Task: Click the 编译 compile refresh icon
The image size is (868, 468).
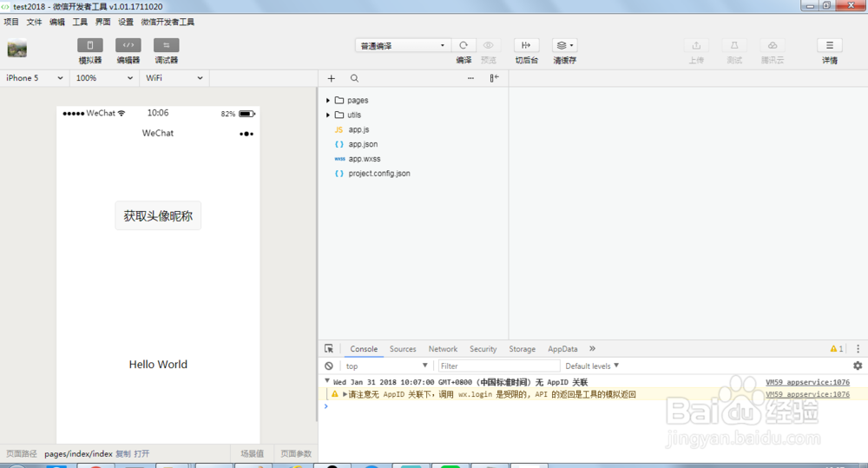Action: (464, 45)
